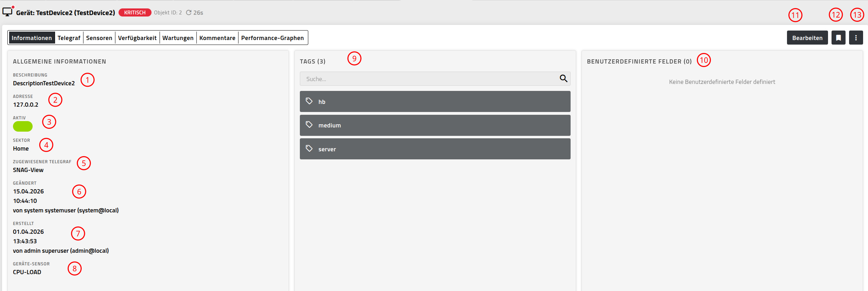The height and width of the screenshot is (291, 868).
Task: Click the CPU-LOAD device sensor link
Action: click(x=27, y=272)
